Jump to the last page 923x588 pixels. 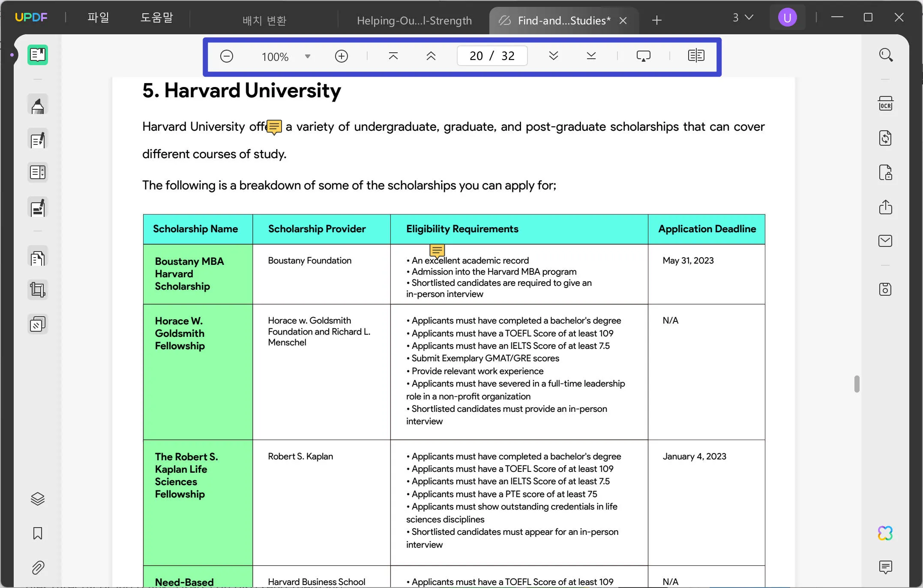tap(591, 56)
